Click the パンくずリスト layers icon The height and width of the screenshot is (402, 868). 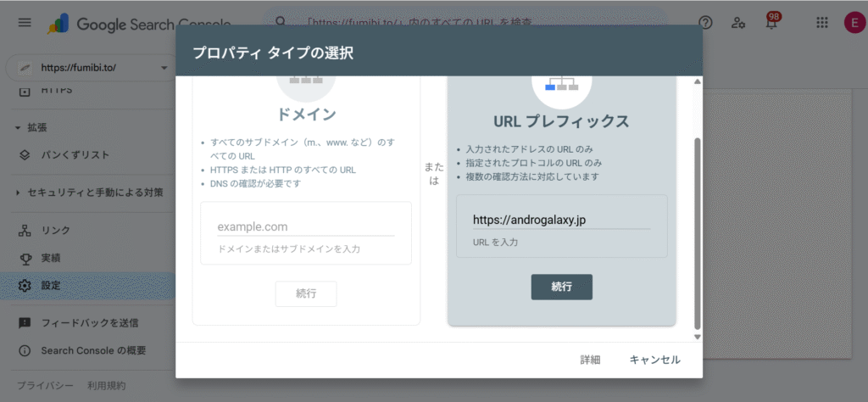25,155
